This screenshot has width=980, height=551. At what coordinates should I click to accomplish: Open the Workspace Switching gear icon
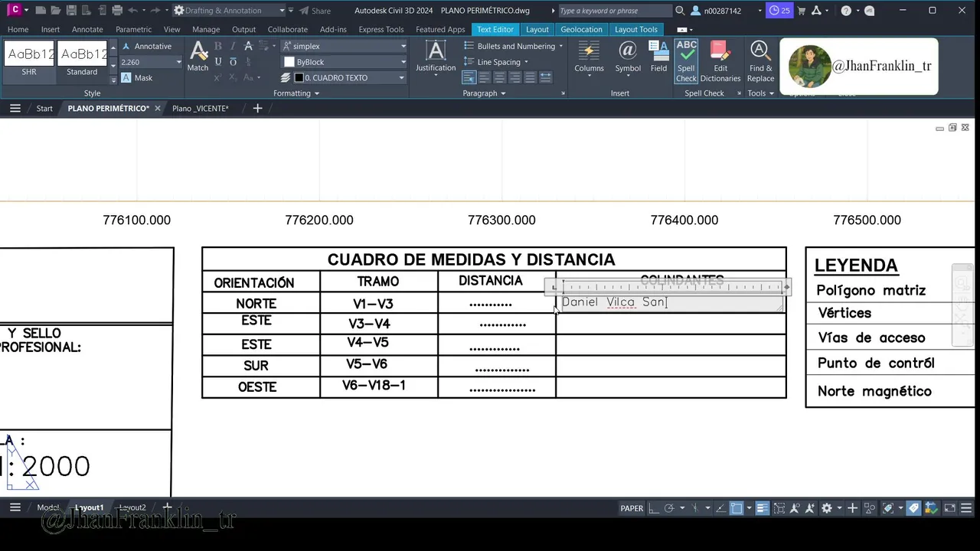(x=827, y=508)
